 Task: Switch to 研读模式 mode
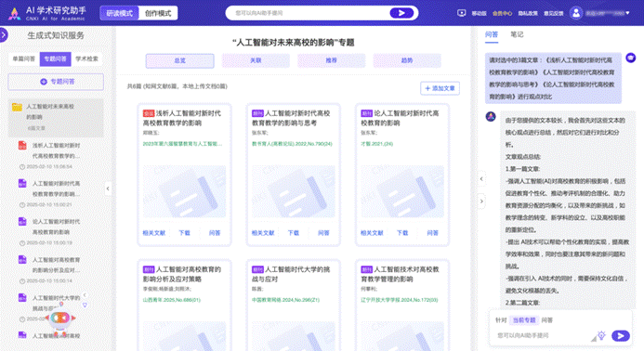click(120, 13)
